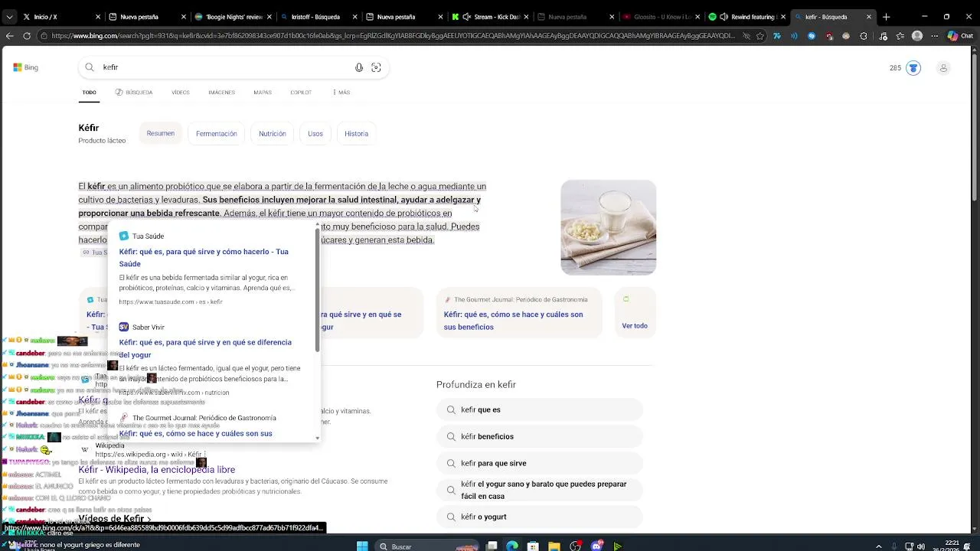Viewport: 980px width, 551px height.
Task: Open the Copilot Chat button
Action: [x=959, y=36]
